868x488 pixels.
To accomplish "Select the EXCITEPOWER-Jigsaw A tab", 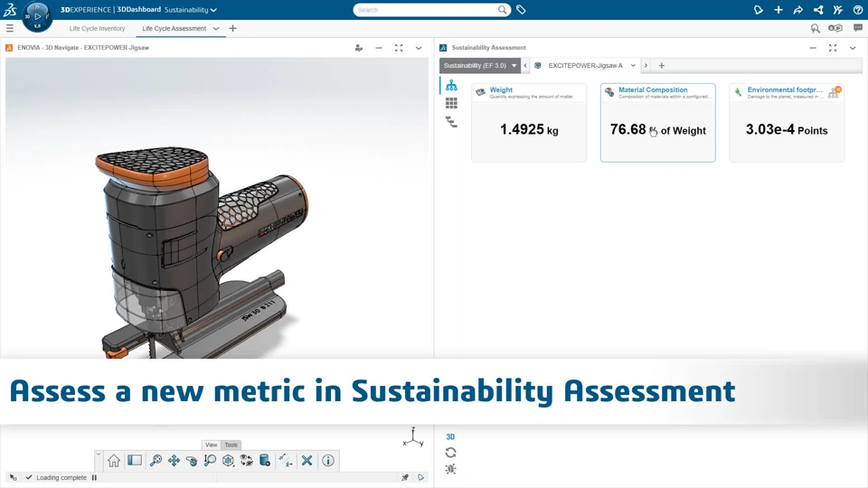I will [x=585, y=65].
